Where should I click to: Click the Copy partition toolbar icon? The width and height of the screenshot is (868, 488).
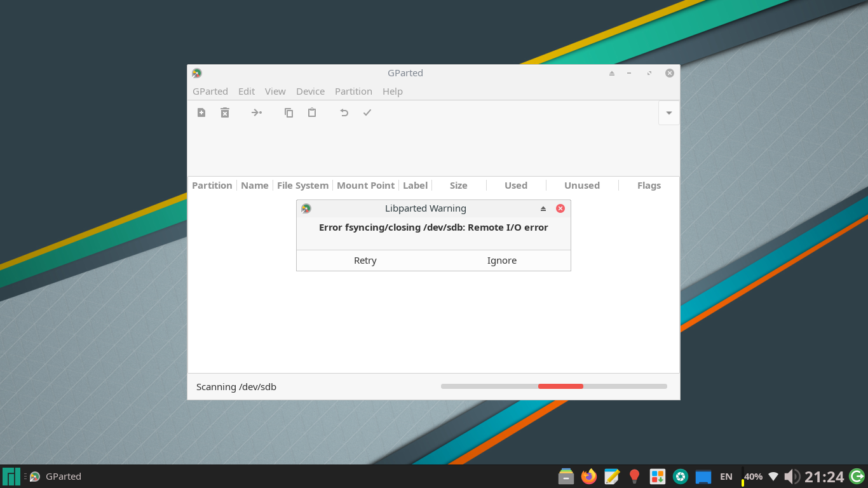click(288, 112)
